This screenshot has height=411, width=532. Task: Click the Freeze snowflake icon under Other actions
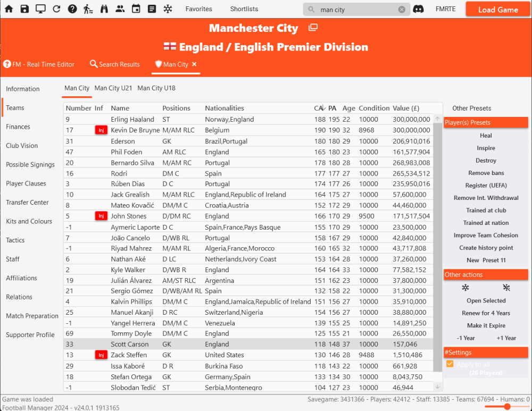tap(465, 288)
